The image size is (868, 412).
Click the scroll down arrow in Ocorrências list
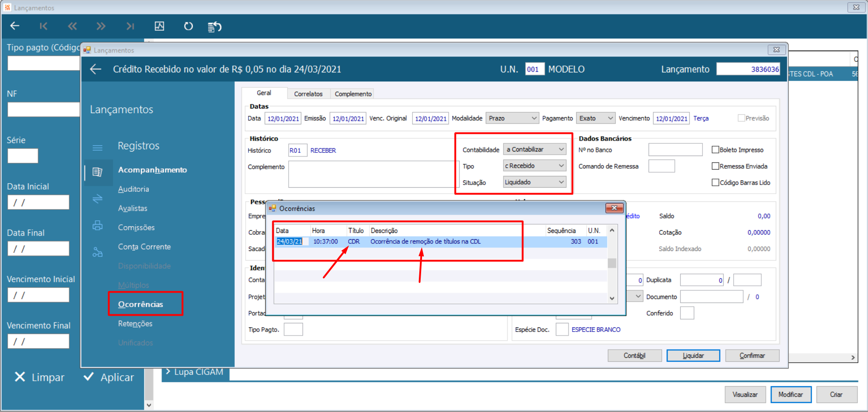(x=612, y=298)
